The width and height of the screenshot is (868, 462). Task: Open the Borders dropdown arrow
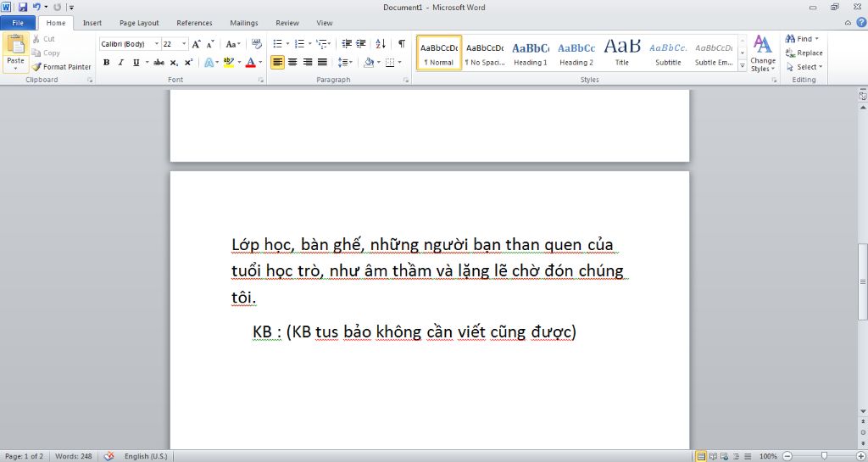(x=399, y=63)
